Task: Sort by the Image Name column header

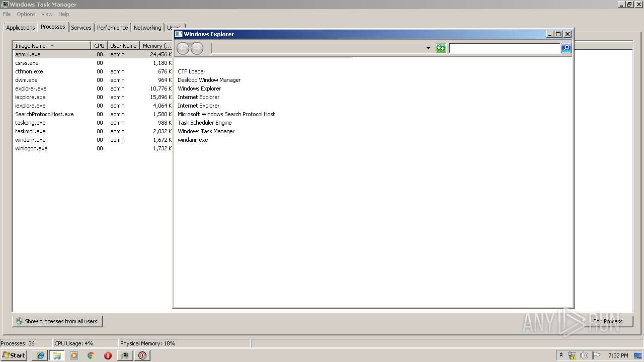Action: 51,46
